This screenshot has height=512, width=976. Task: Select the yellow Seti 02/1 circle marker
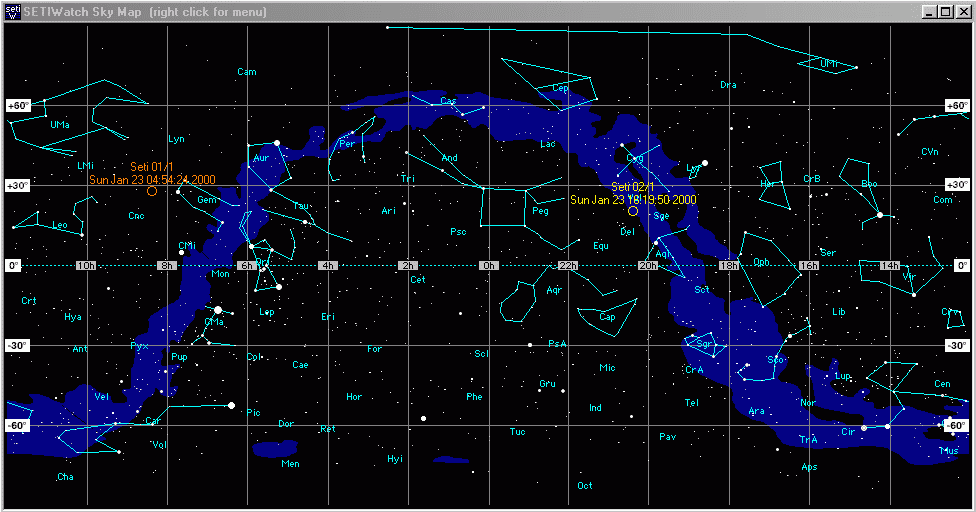point(633,211)
